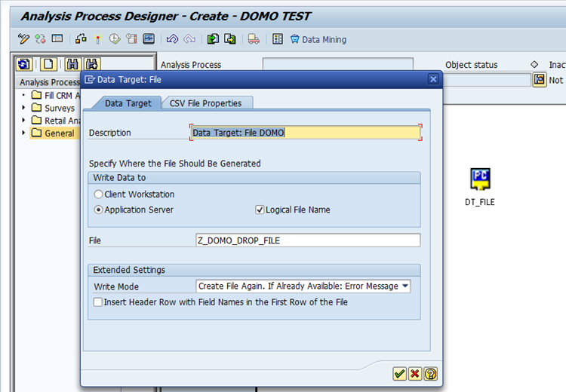Click the object list table icon in toolbar

tap(57, 38)
